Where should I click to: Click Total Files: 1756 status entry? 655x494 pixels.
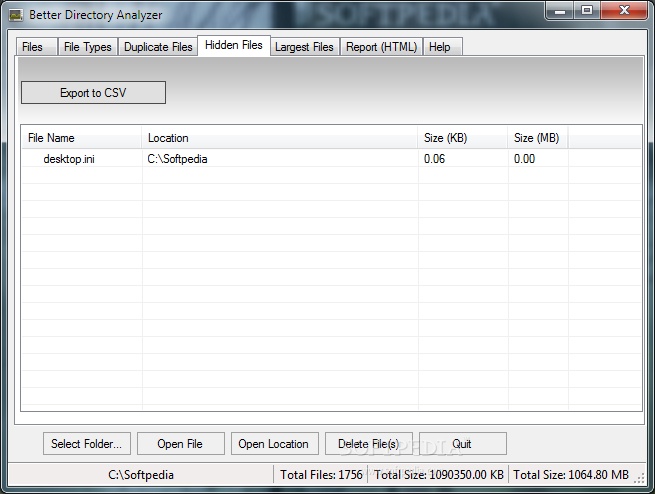(x=321, y=475)
